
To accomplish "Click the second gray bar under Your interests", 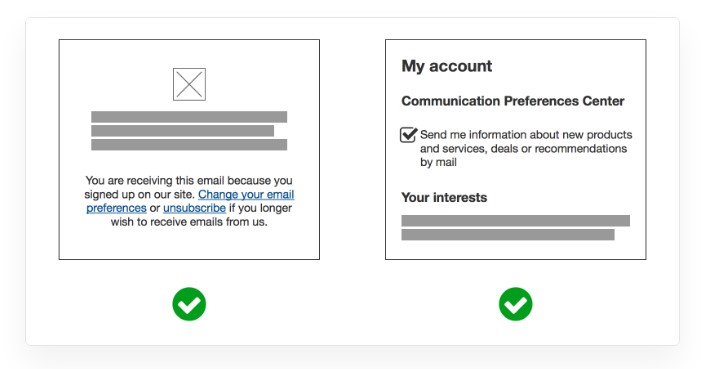I will [508, 235].
